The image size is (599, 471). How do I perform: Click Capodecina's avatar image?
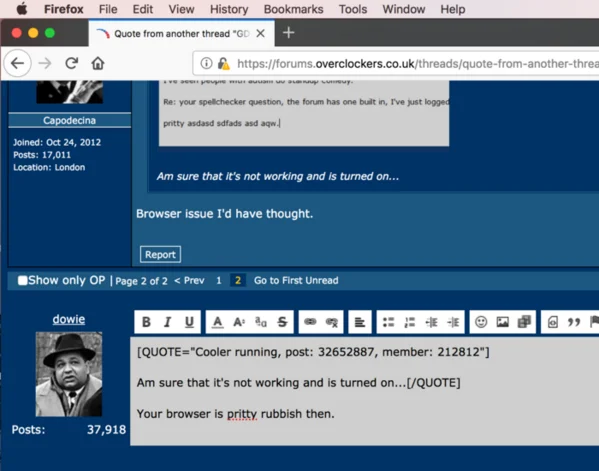tap(69, 92)
